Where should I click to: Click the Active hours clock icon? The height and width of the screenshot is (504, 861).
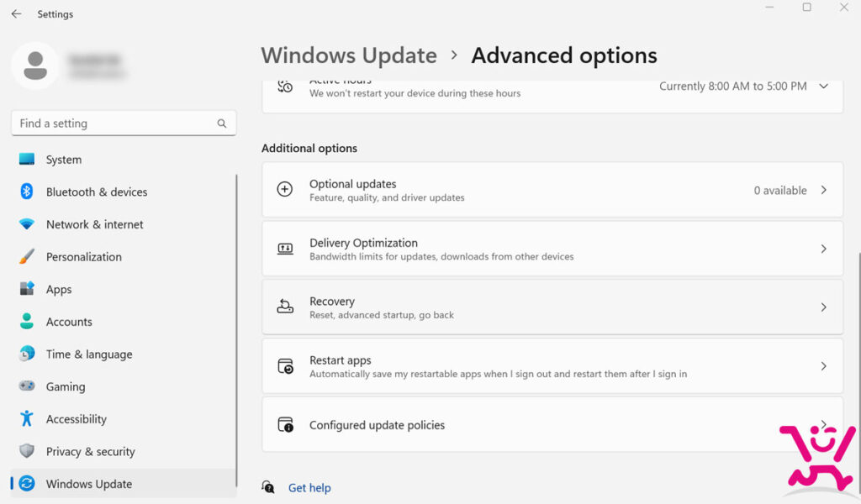284,87
